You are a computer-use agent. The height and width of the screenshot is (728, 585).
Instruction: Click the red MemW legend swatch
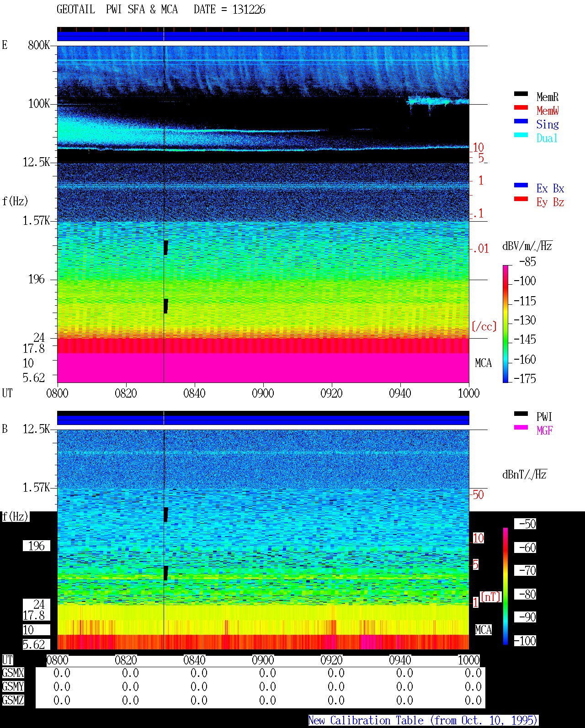pos(521,107)
